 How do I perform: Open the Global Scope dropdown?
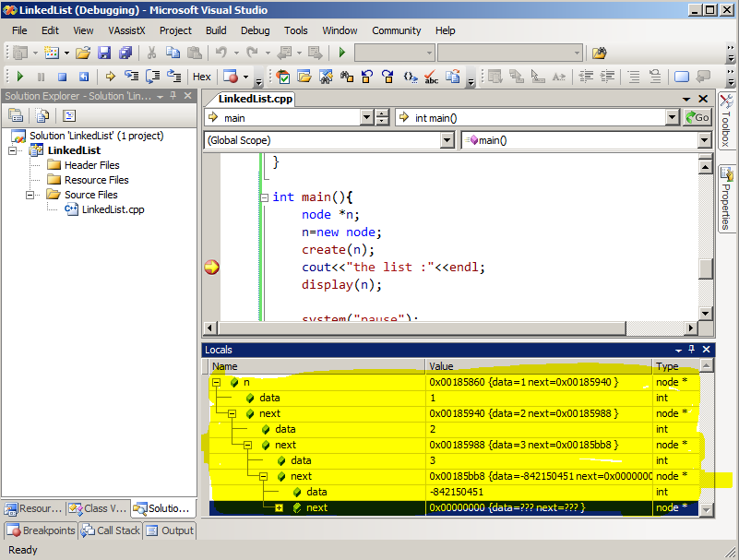pyautogui.click(x=447, y=140)
